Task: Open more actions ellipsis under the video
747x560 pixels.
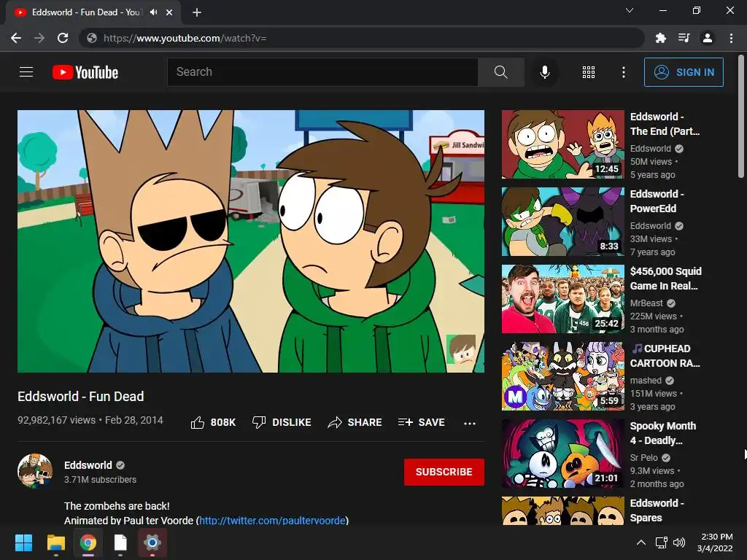Action: (x=469, y=423)
